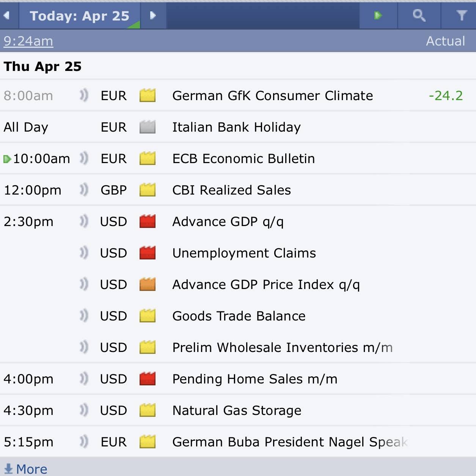Click gray impact icon for Italian Bank Holiday

(148, 127)
